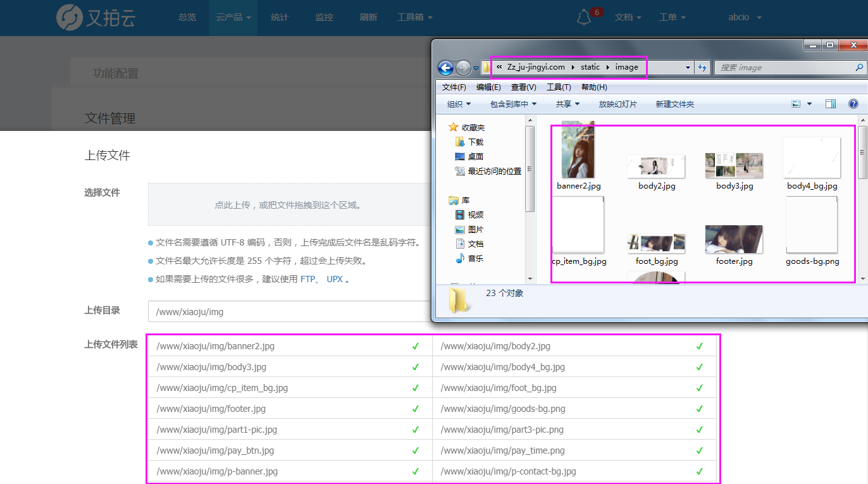Open the notification bell icon

[584, 18]
